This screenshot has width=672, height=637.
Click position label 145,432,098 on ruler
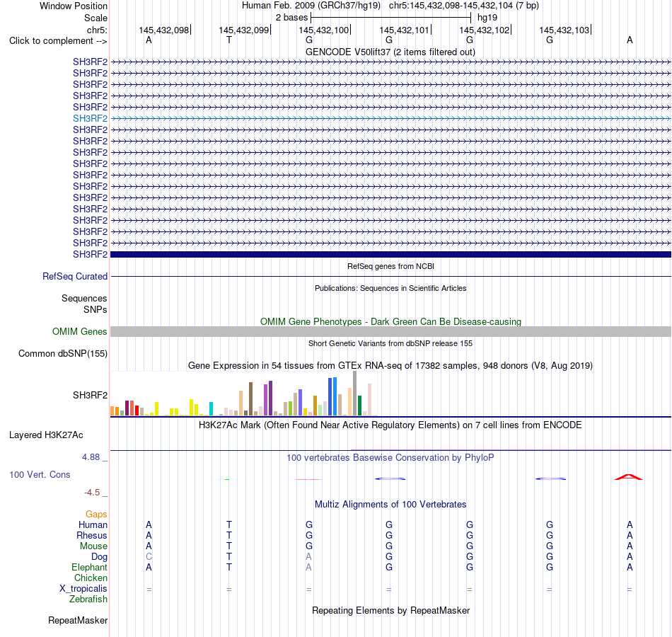click(163, 30)
